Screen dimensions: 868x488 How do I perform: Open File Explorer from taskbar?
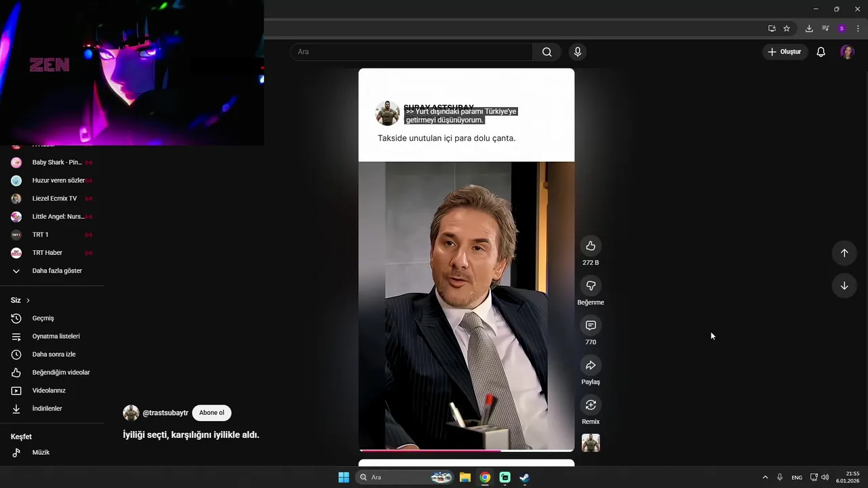[x=465, y=477]
